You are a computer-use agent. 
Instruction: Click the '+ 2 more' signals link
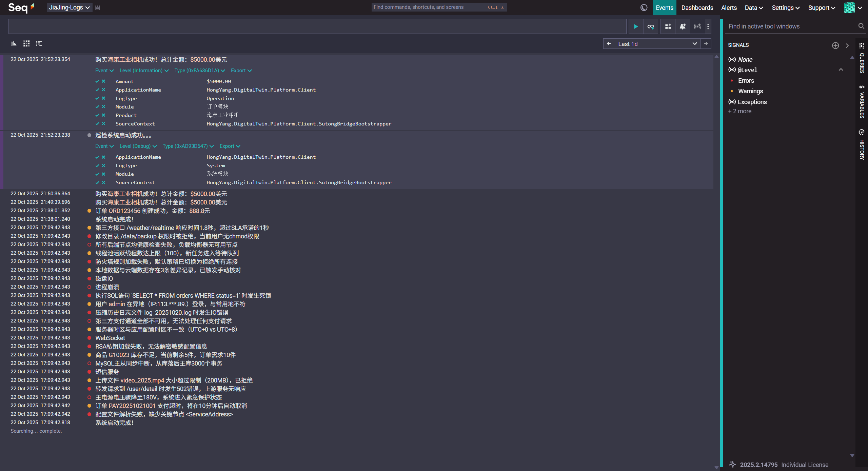pyautogui.click(x=739, y=111)
